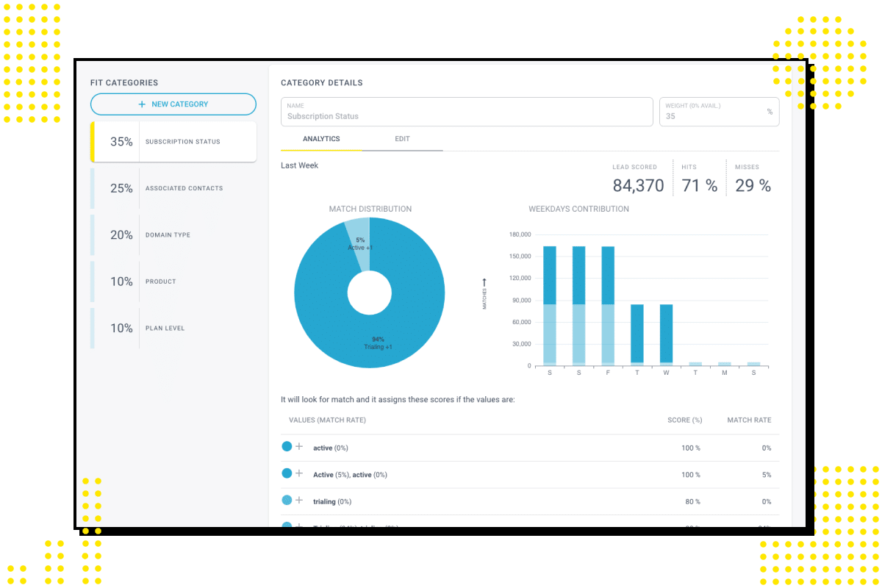Image resolution: width=882 pixels, height=588 pixels.
Task: Choose the Domain Type category
Action: click(x=173, y=235)
